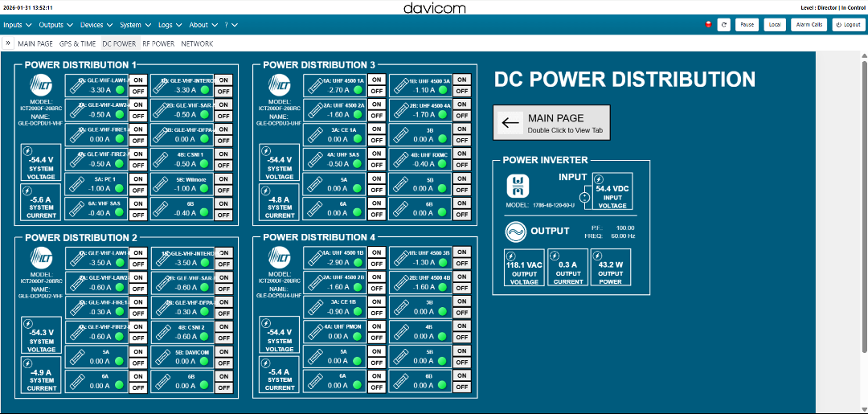
Task: Switch to the RF POWER tab
Action: click(x=158, y=43)
